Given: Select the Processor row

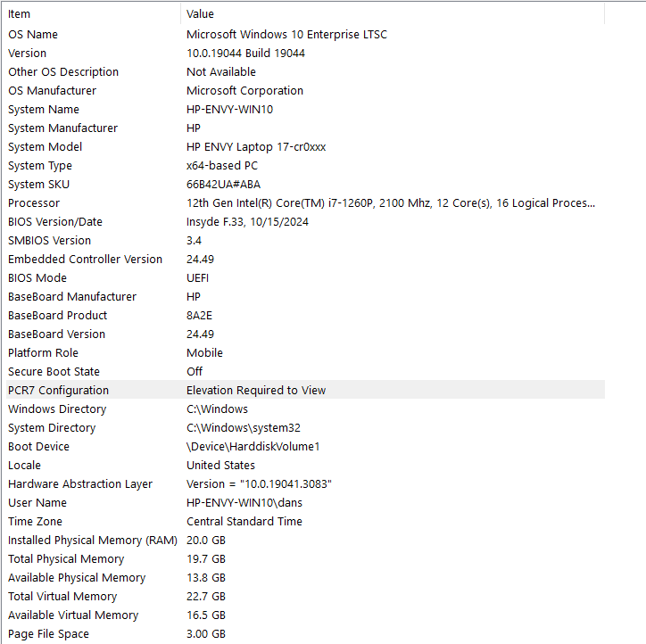Looking at the screenshot, I should 305,203.
